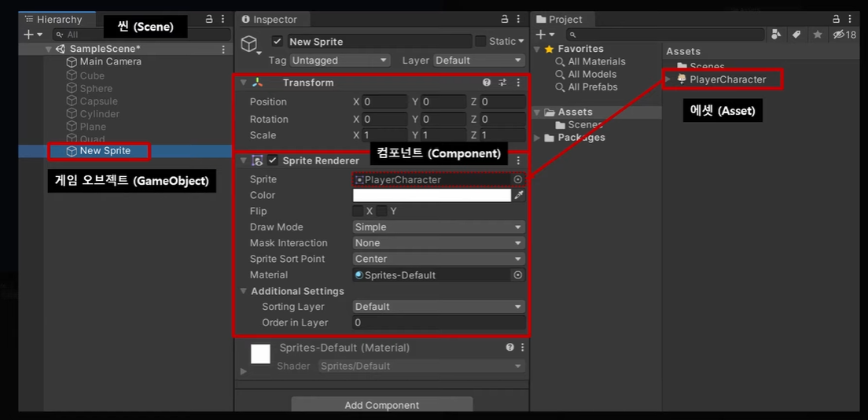This screenshot has height=420, width=868.
Task: Open All Materials favorite search
Action: (x=596, y=61)
